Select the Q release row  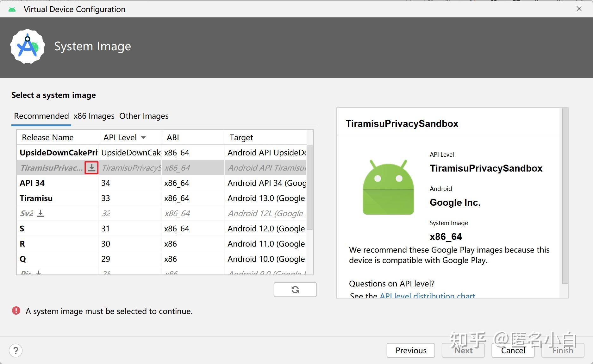tap(162, 259)
